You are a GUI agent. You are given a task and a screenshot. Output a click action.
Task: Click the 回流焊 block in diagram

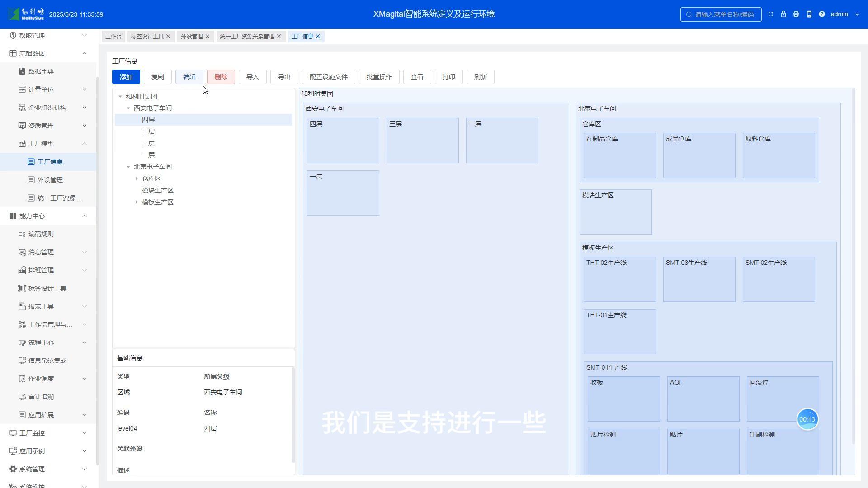point(783,399)
